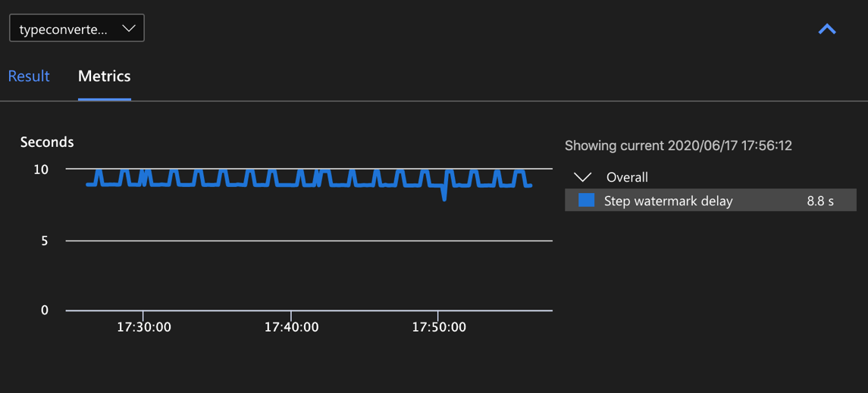868x393 pixels.
Task: Click the 5 value on the y-axis
Action: coord(45,241)
